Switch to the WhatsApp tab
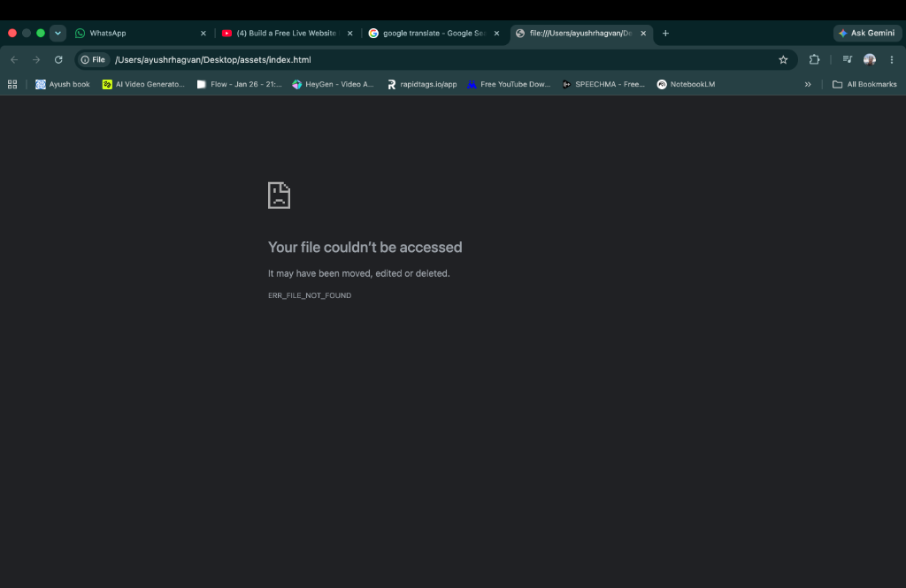Image resolution: width=906 pixels, height=588 pixels. pos(141,34)
